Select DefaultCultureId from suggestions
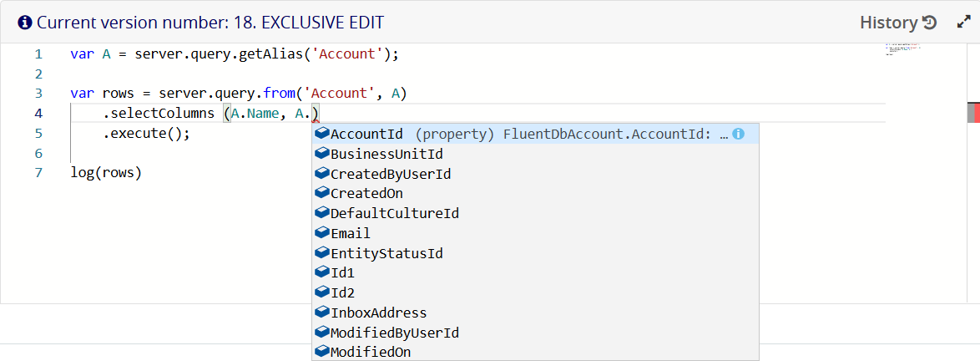Viewport: 980px width, 361px height. tap(395, 213)
